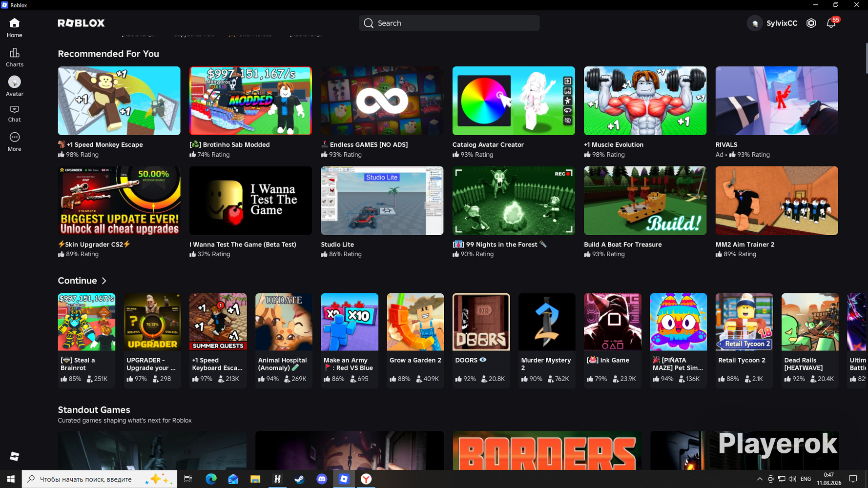
Task: Open the volume control in the system tray
Action: click(792, 479)
